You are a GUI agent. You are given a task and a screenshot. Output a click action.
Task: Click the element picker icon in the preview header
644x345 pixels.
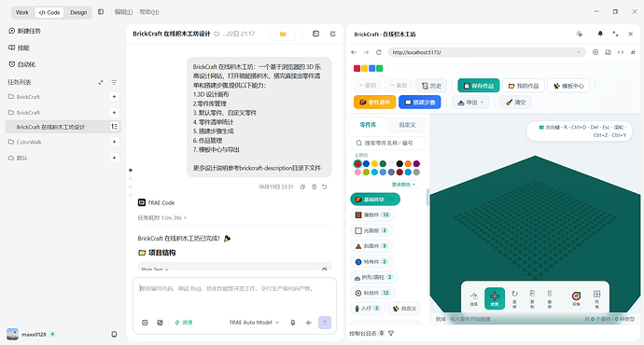580,34
